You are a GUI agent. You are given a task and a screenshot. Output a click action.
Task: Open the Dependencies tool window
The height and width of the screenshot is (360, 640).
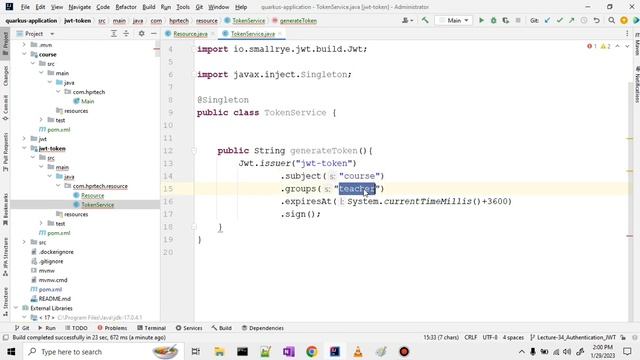pyautogui.click(x=262, y=328)
